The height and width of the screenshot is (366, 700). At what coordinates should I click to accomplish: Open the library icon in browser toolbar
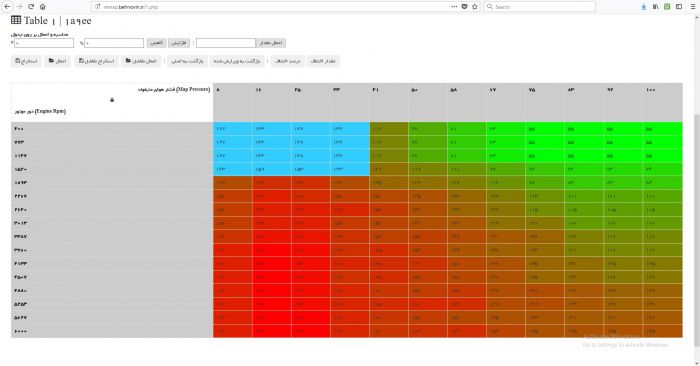coord(655,7)
